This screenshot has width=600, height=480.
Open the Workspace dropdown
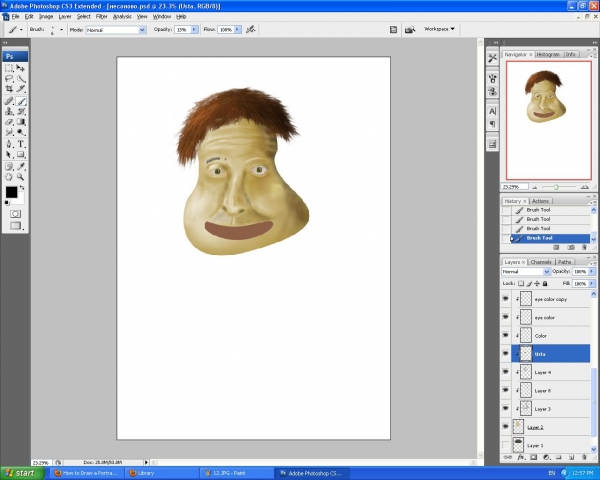pos(439,29)
